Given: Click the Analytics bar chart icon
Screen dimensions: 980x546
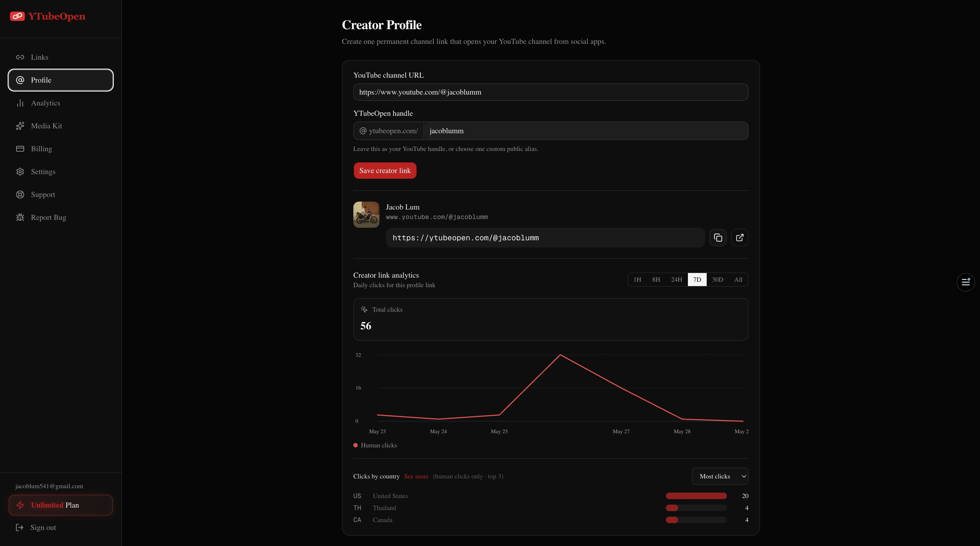Looking at the screenshot, I should pos(20,103).
